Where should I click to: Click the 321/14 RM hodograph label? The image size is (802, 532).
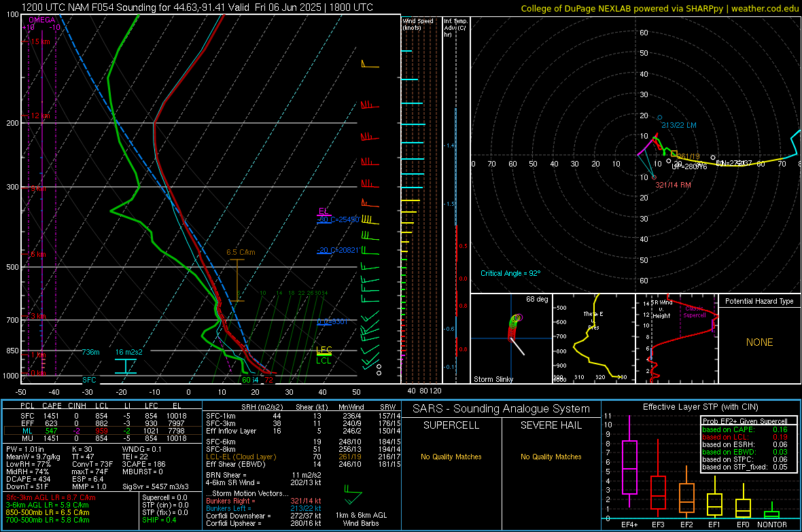pyautogui.click(x=673, y=185)
